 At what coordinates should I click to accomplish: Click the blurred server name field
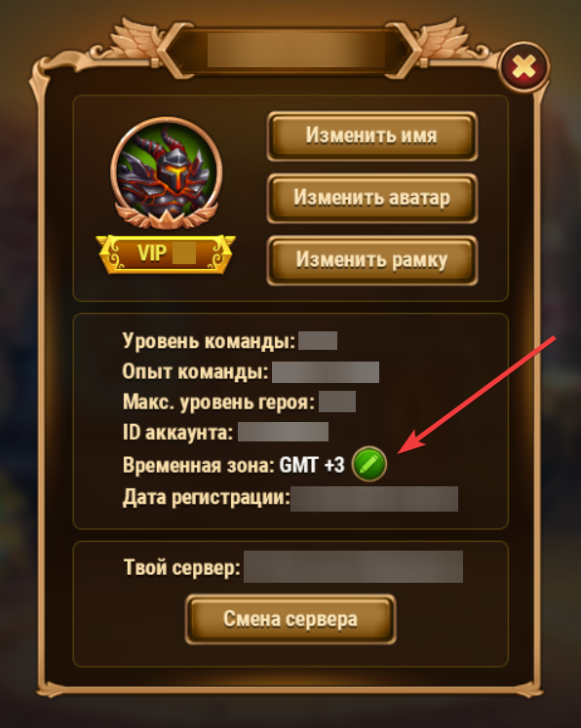[x=354, y=566]
